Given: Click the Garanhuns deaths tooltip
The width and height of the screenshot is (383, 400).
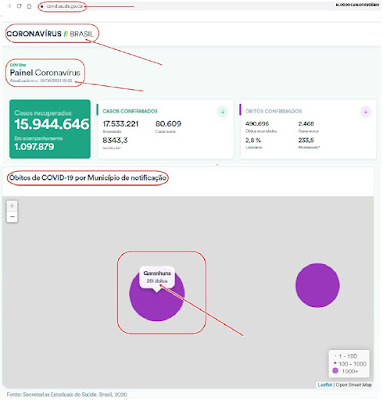Looking at the screenshot, I should (157, 277).
